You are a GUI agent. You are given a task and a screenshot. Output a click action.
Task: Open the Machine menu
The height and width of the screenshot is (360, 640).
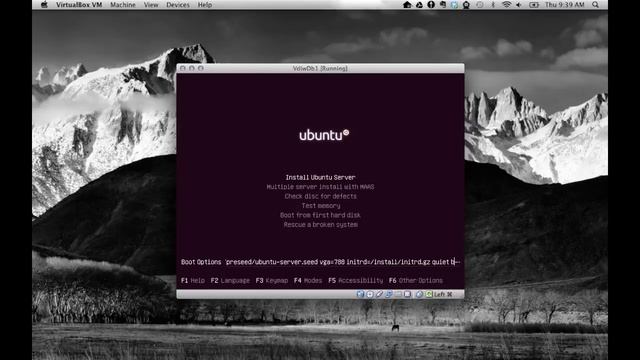[123, 5]
